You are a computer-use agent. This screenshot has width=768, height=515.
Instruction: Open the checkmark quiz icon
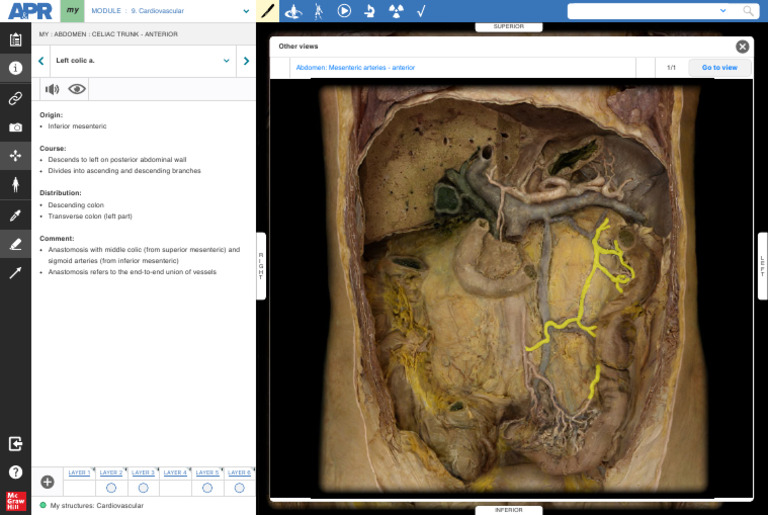421,11
